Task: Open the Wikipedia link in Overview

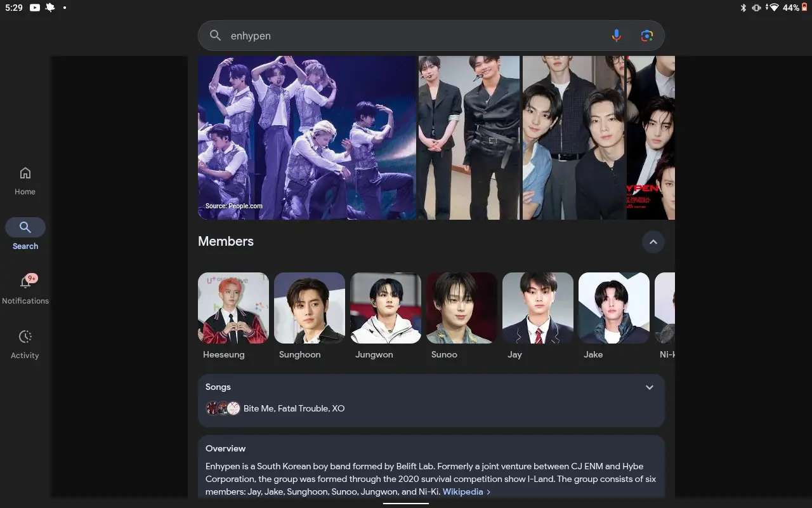Action: pos(462,491)
